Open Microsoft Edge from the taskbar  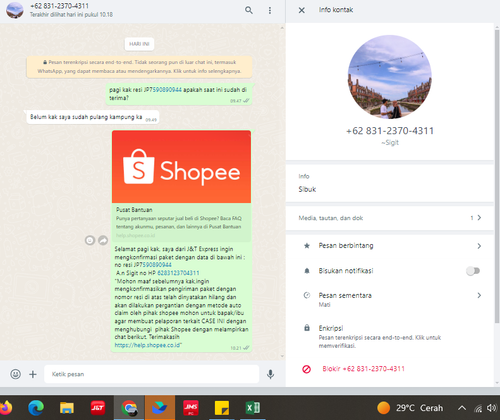pos(36,408)
